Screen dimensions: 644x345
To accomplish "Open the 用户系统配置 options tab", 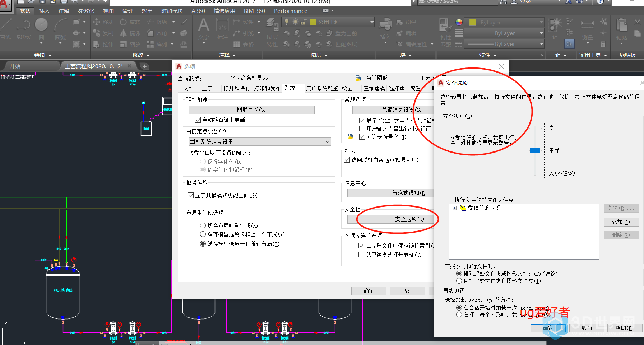I will [322, 88].
